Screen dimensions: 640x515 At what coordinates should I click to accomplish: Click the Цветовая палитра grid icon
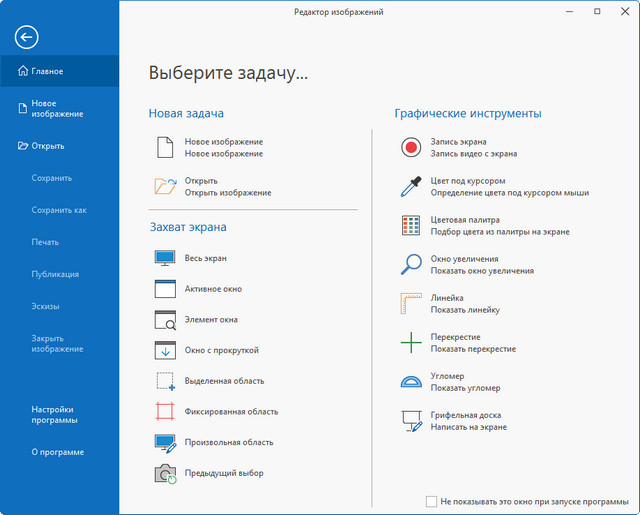[411, 226]
